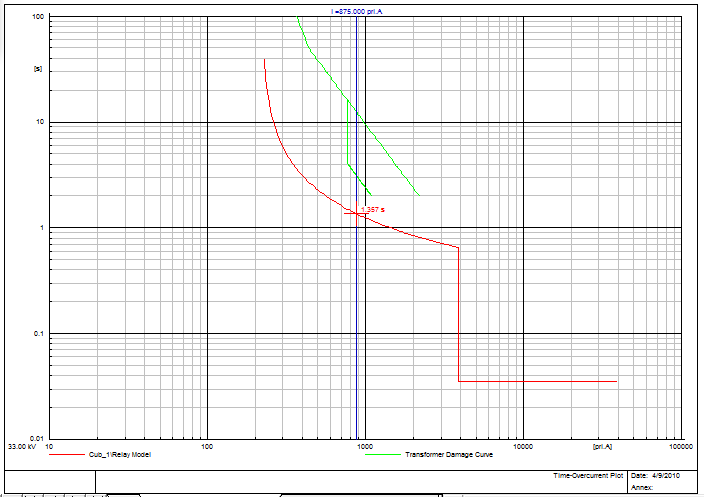
Task: Click the Date: 4/9/2010 field
Action: tap(656, 475)
